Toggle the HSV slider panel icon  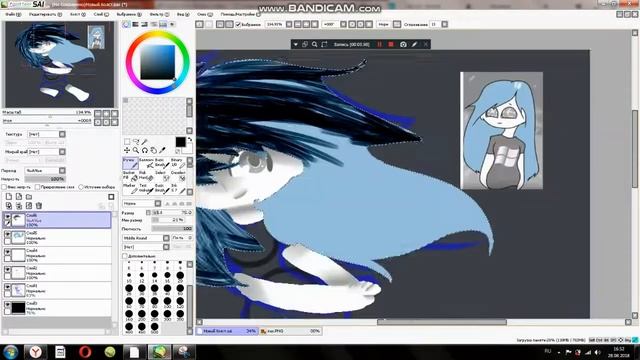(144, 24)
